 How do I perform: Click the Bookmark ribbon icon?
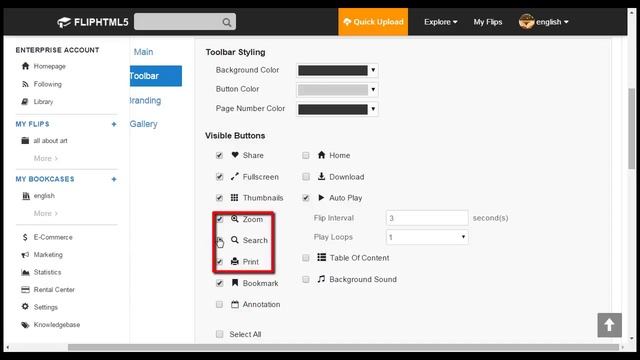pyautogui.click(x=235, y=282)
